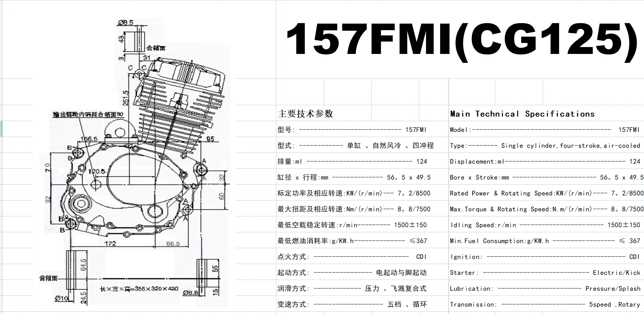Screen dimensions: 644x314
Task: Select the Idling Speed:r/min cell
Action: [x=546, y=224]
